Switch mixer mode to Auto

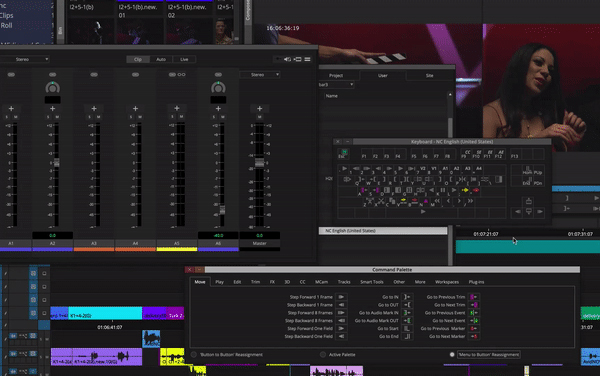click(161, 59)
